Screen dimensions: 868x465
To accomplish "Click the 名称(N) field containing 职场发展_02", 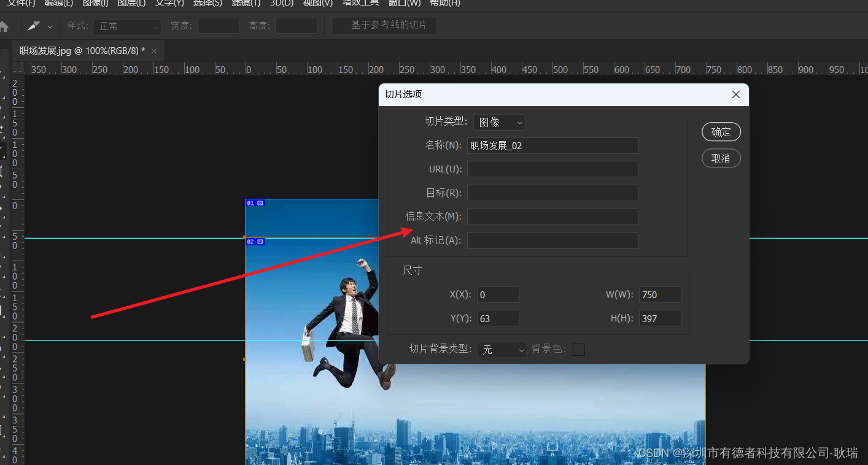I will 552,145.
